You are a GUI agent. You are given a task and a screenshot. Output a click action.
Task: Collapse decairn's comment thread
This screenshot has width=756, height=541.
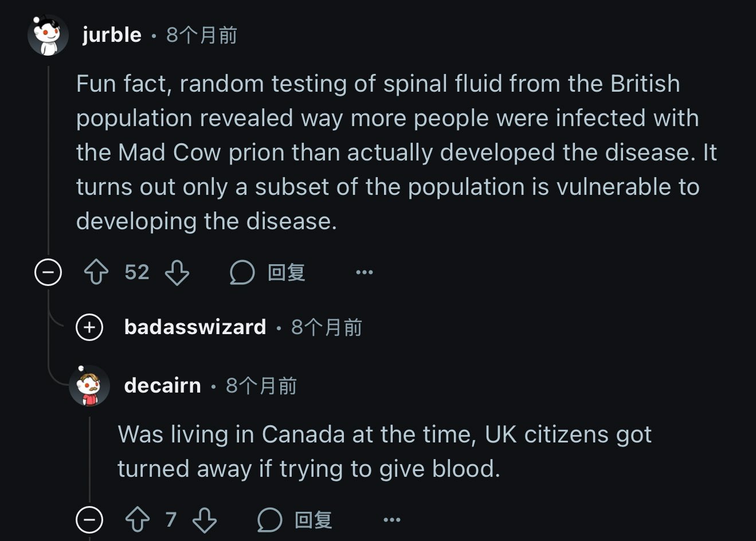click(x=89, y=520)
